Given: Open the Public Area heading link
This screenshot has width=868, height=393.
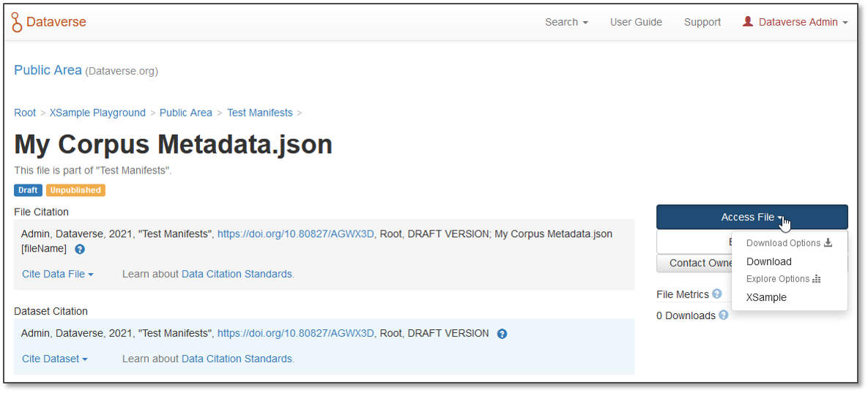Looking at the screenshot, I should [48, 70].
